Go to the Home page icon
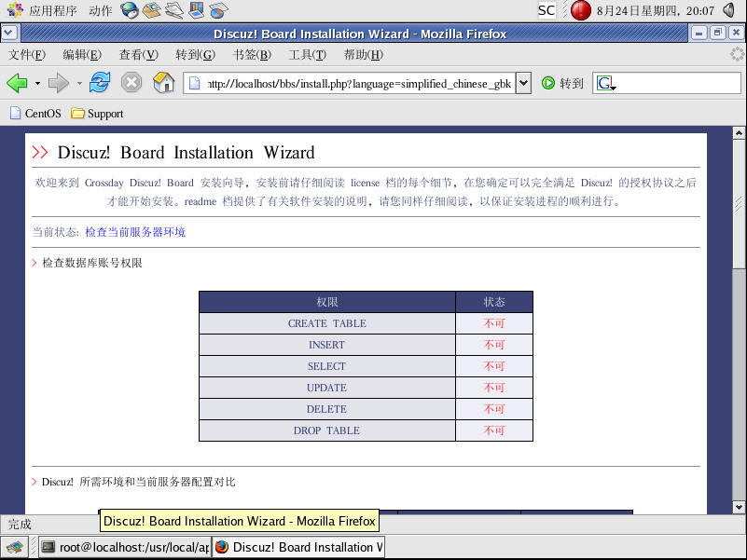747x560 pixels. click(x=163, y=82)
